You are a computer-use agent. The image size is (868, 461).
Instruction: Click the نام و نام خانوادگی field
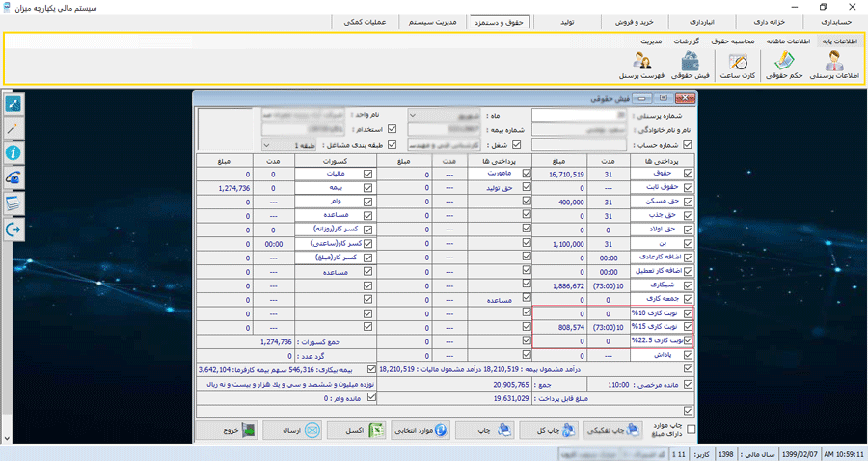580,130
